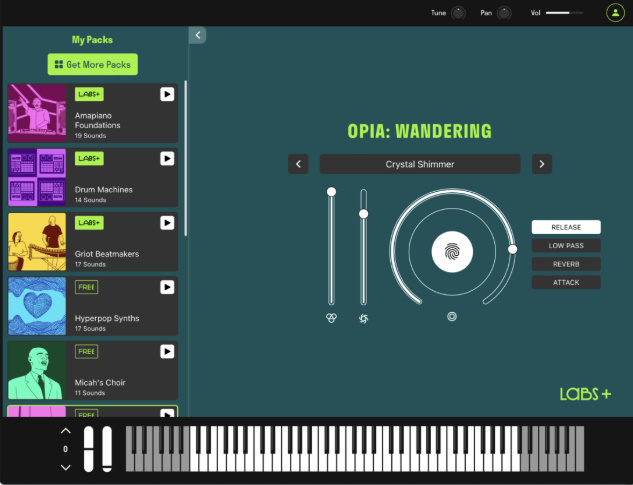Collapse the My Packs sidebar
Image resolution: width=633 pixels, height=485 pixels.
click(x=197, y=35)
